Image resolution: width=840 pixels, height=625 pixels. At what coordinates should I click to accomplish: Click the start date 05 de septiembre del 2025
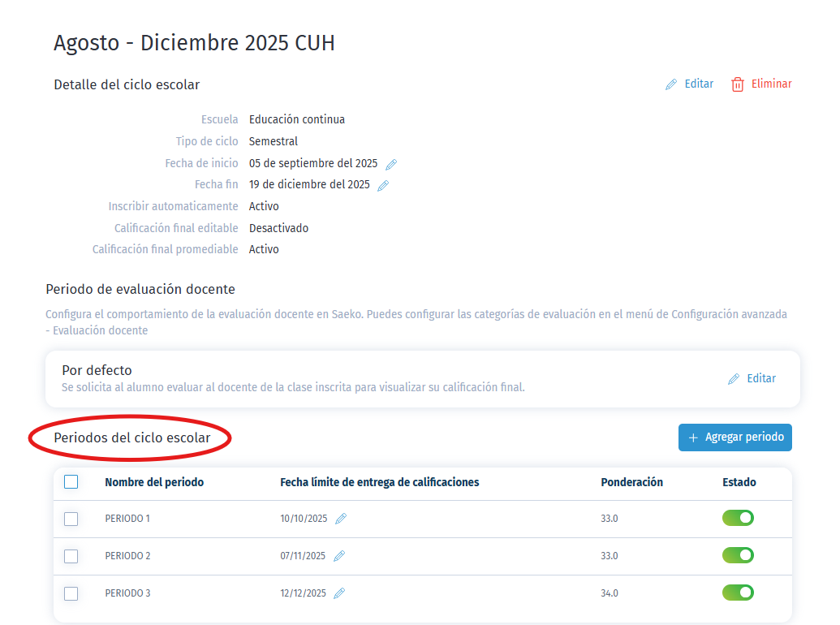point(313,163)
